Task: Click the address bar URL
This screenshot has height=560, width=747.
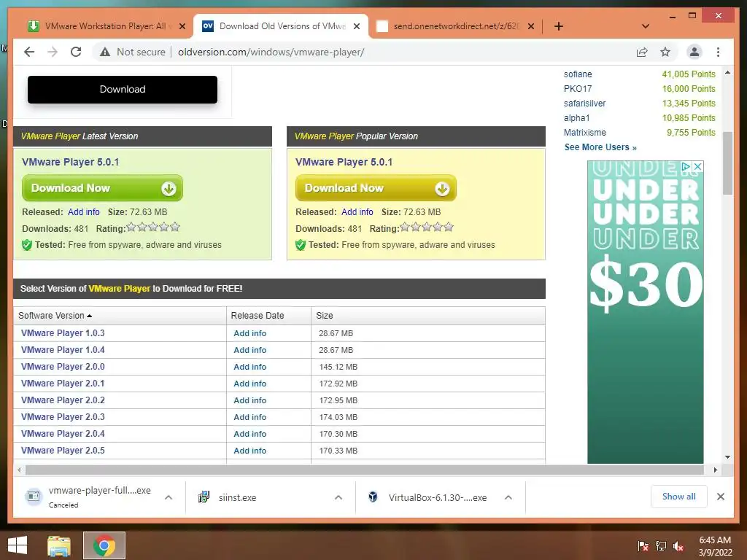Action: pos(271,52)
